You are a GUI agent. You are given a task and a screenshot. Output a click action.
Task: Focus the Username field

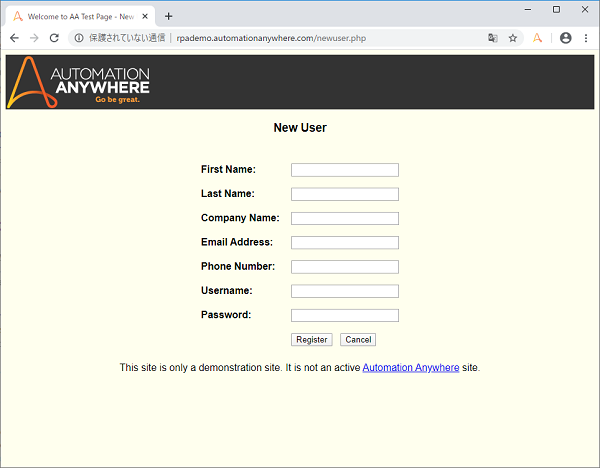(x=345, y=291)
